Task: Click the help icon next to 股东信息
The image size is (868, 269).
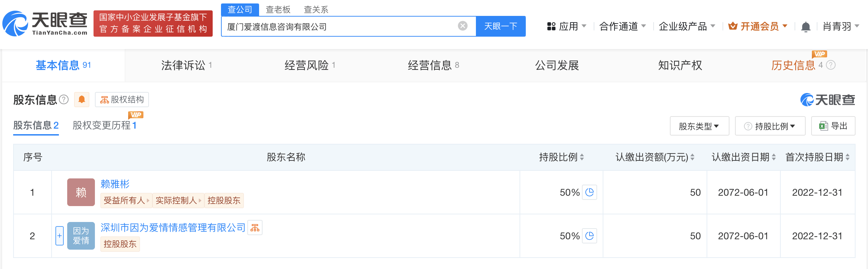Action: [x=64, y=100]
